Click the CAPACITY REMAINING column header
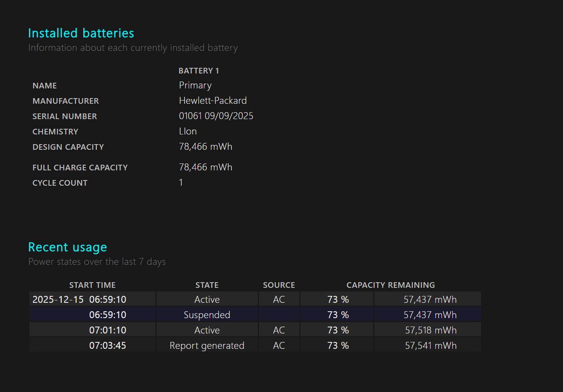Viewport: 563px width, 392px height. [391, 285]
